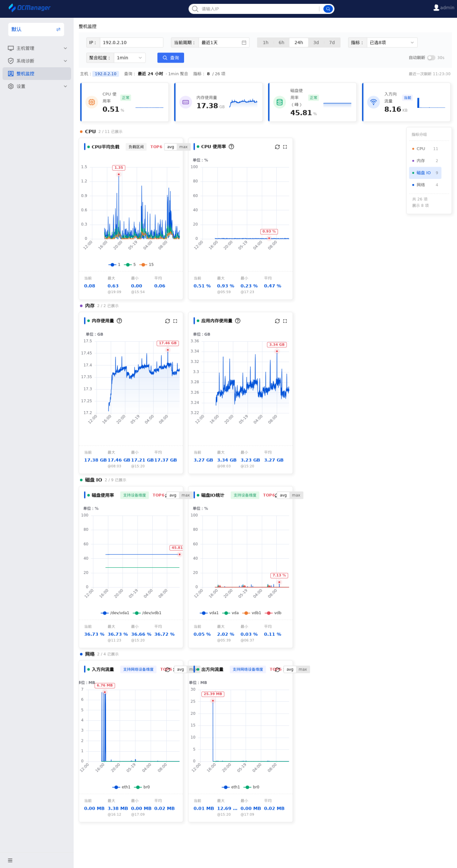457x868 pixels.
Task: Click the refresh icon on 内存使用量 chart
Action: (168, 321)
